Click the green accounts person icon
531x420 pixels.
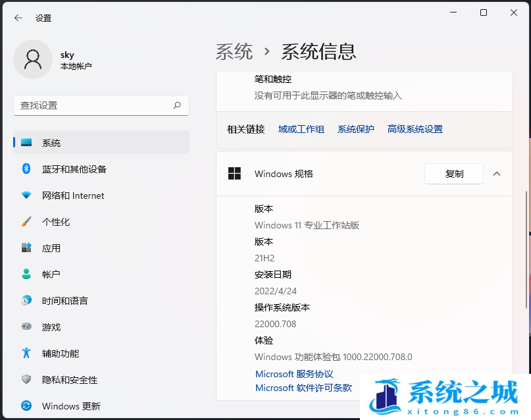tap(26, 274)
